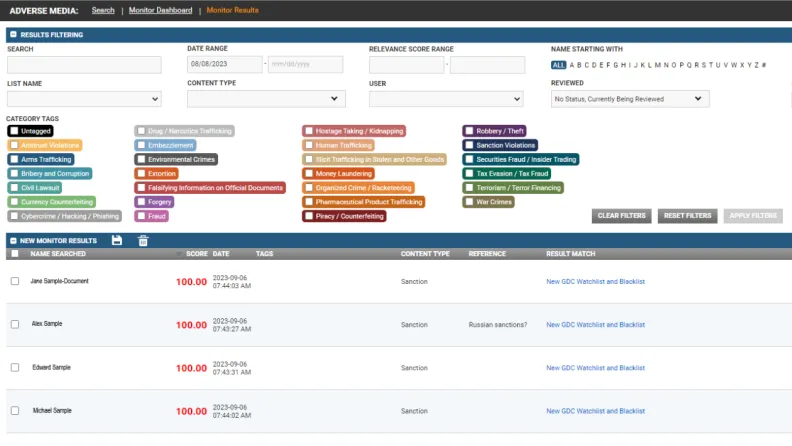Open the List Name dropdown
Viewport: 792px width, 446px height.
[84, 99]
